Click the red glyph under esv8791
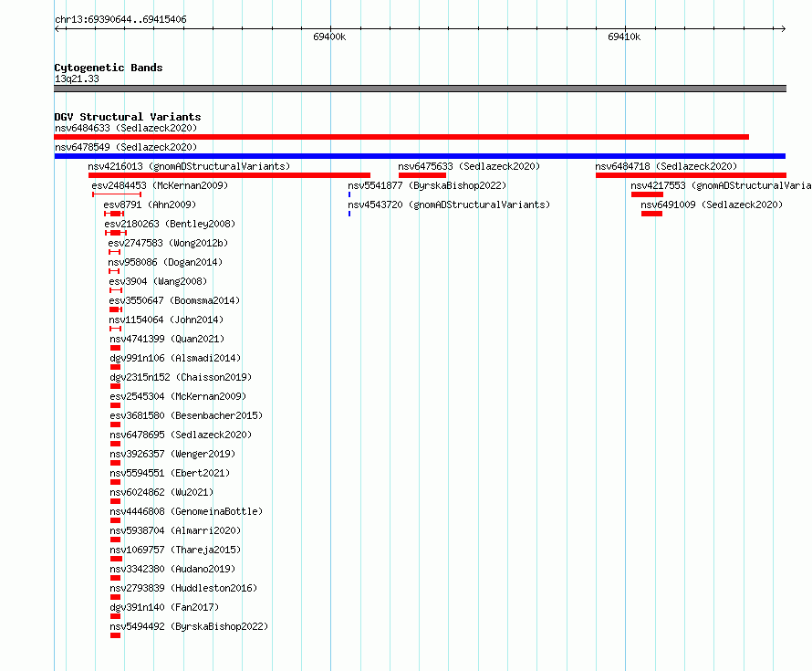This screenshot has width=812, height=671. point(114,214)
